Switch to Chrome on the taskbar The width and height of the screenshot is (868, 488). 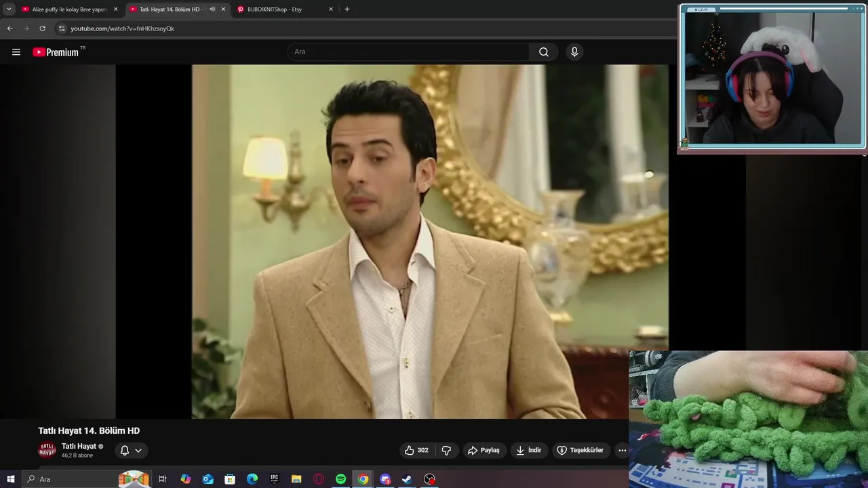coord(363,479)
